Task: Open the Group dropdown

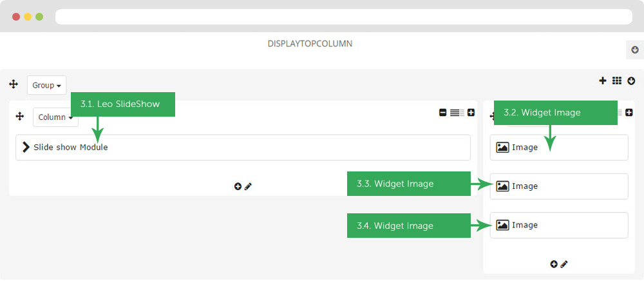Action: coord(46,85)
